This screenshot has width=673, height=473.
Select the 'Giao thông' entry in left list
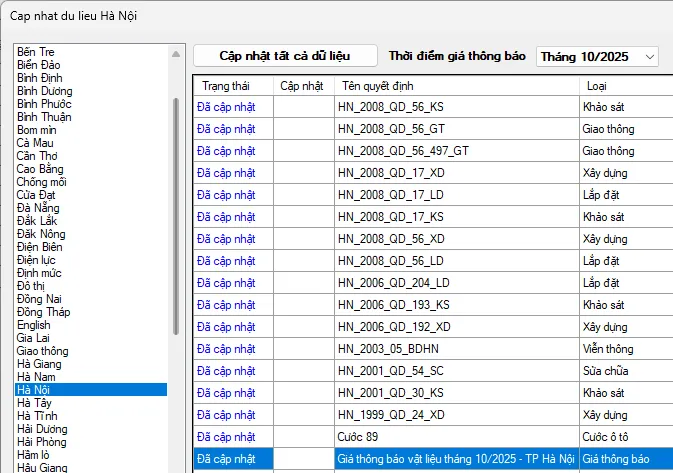click(x=43, y=350)
